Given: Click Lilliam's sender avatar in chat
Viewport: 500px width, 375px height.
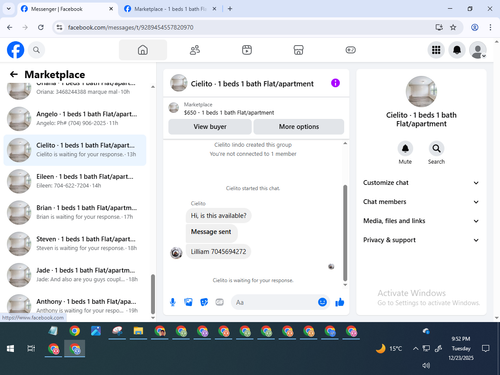Looking at the screenshot, I should pos(176,253).
